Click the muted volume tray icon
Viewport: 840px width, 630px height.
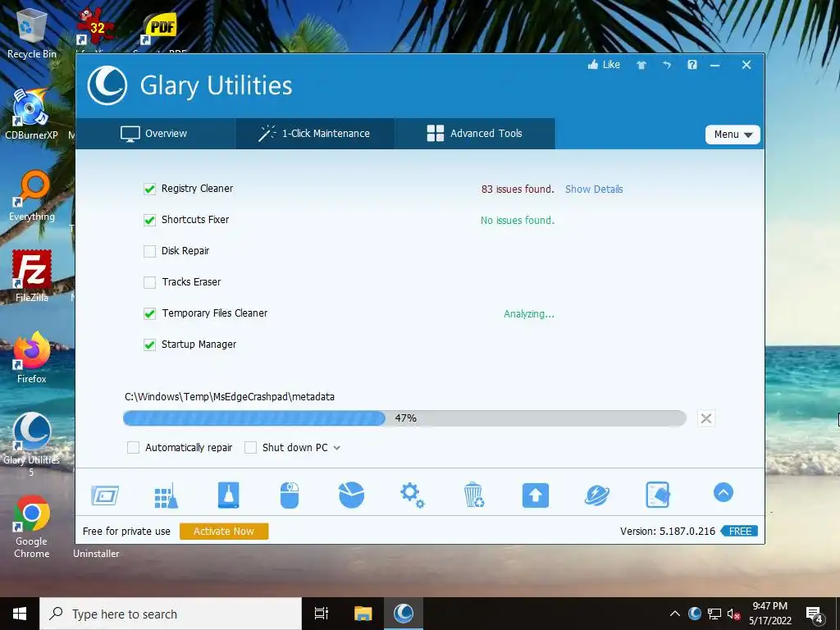734,614
